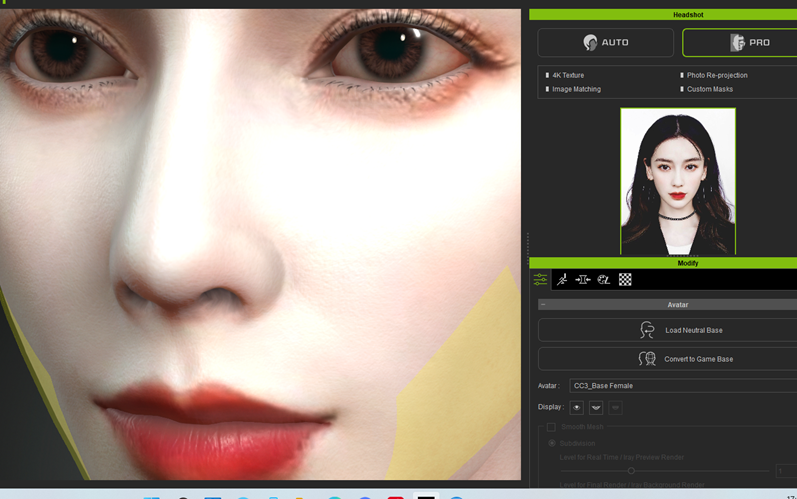797x499 pixels.
Task: Click Convert to Game Base button
Action: pyautogui.click(x=667, y=359)
